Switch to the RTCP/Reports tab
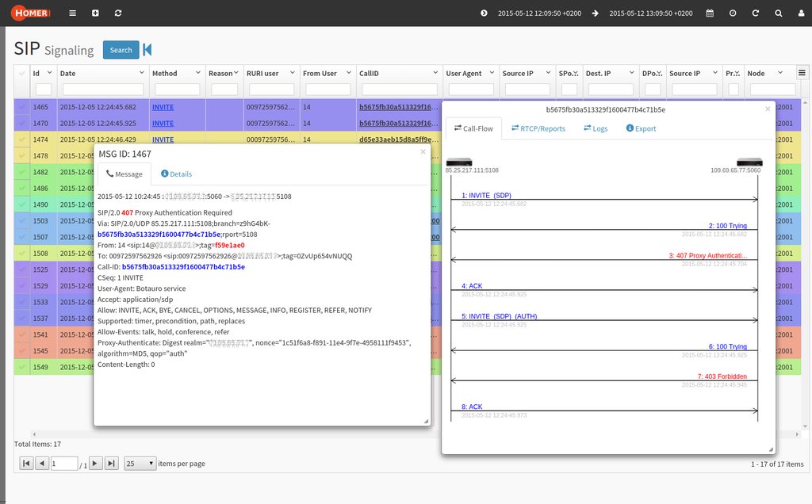 pyautogui.click(x=538, y=128)
